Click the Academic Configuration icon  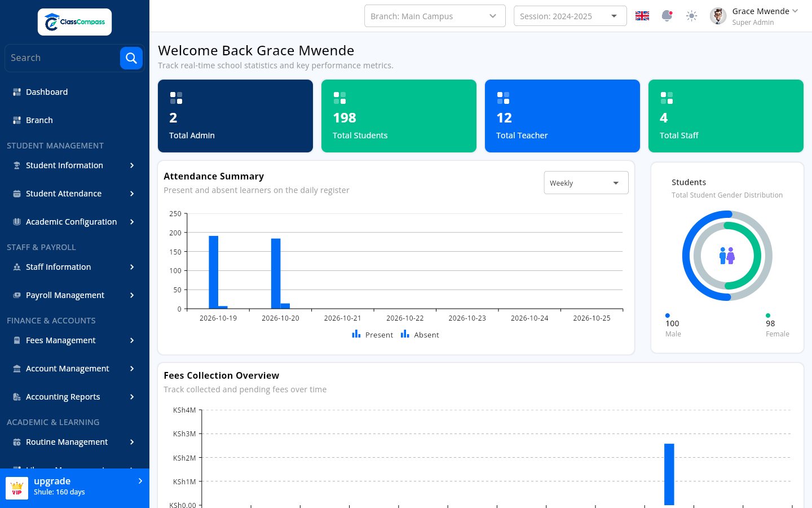click(x=17, y=222)
